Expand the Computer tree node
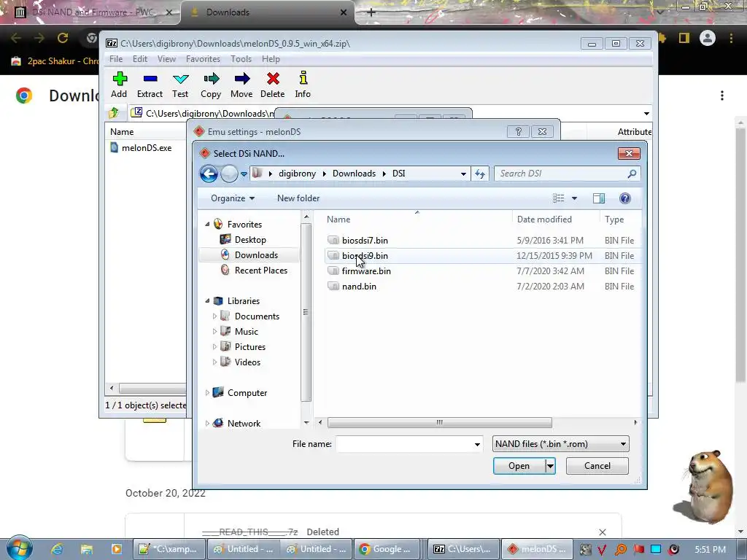Image resolution: width=747 pixels, height=560 pixels. tap(207, 393)
